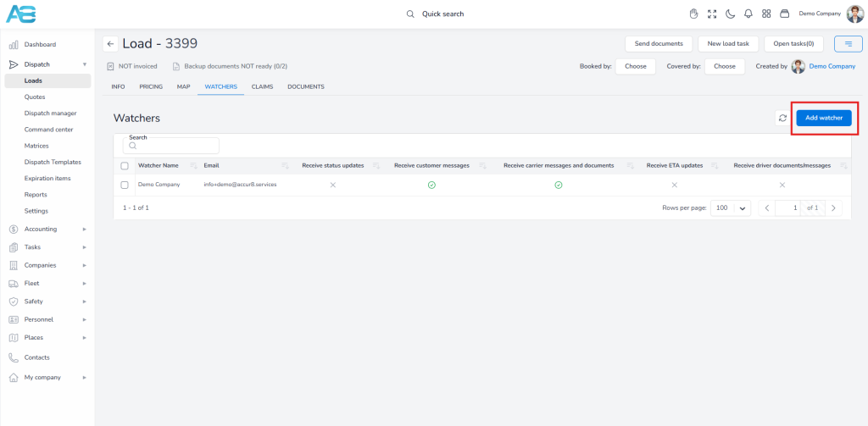Open notifications bell icon
Viewport: 868px width, 426px height.
[x=748, y=14]
